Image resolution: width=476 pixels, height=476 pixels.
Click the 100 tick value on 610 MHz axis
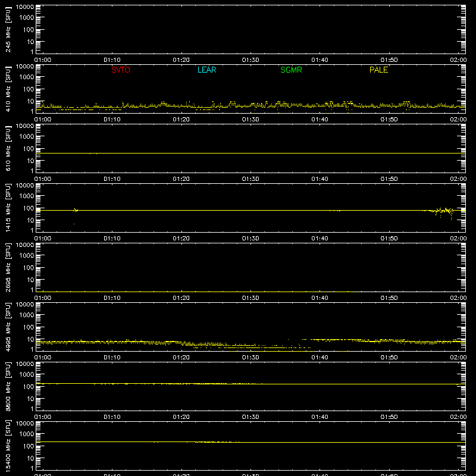pyautogui.click(x=29, y=149)
